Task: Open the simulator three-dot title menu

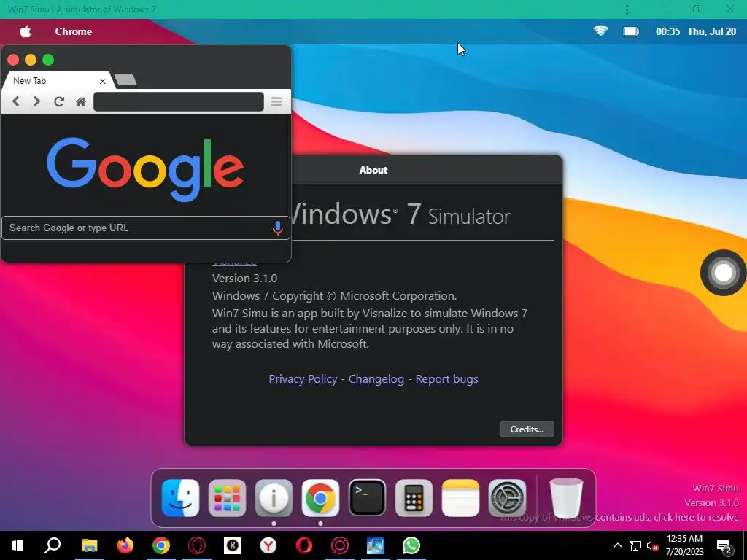Action: (x=627, y=9)
